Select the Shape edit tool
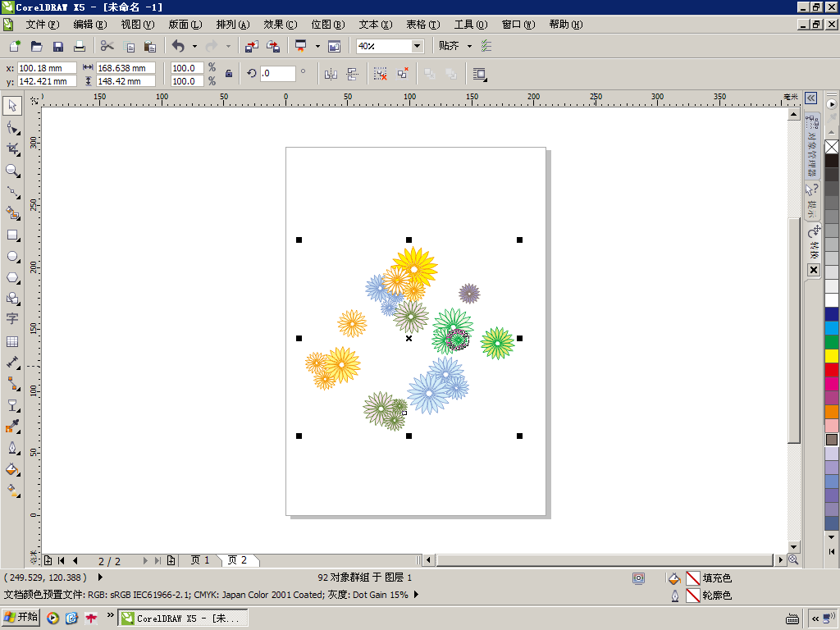The width and height of the screenshot is (840, 630). (x=12, y=127)
